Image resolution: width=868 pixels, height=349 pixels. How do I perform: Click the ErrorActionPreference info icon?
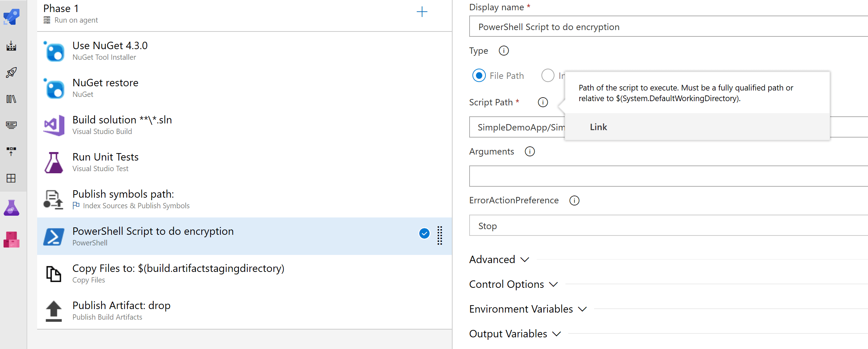(x=574, y=200)
